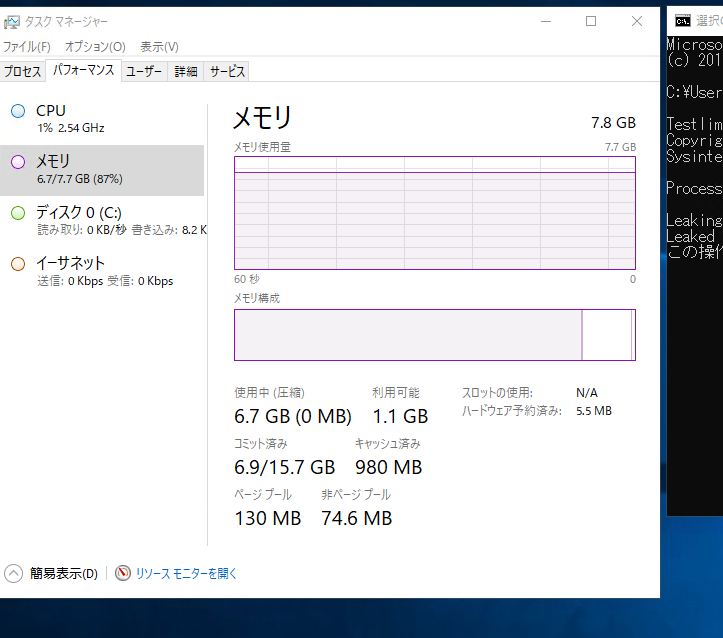Collapse with the 簡易表示 up-arrow icon
723x638 pixels.
[13, 573]
